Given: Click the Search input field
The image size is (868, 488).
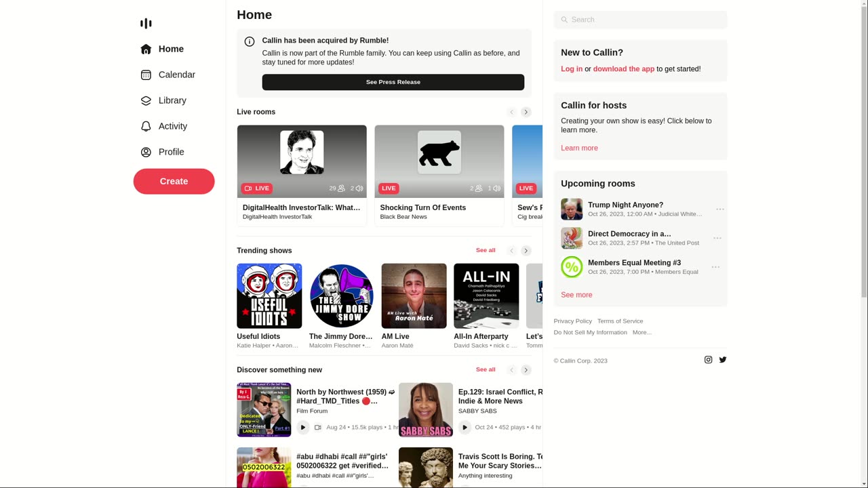Looking at the screenshot, I should (640, 20).
